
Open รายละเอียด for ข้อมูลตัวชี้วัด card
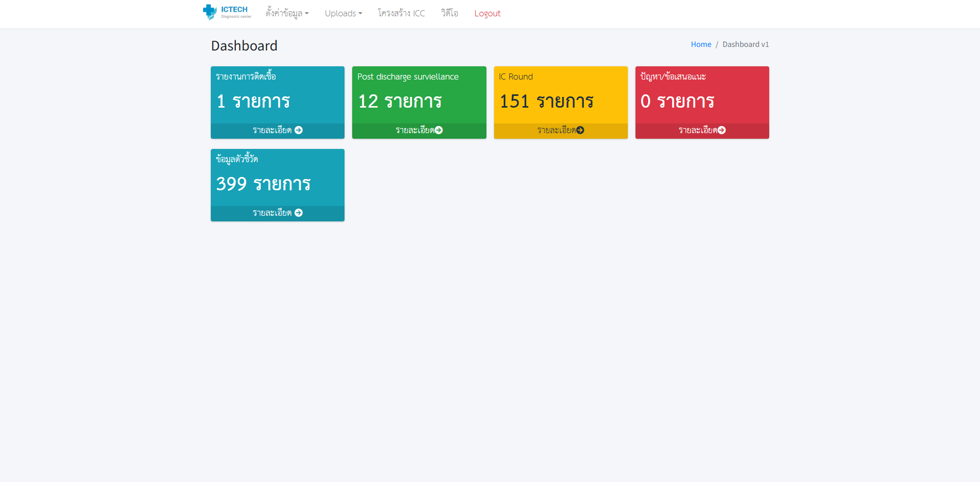click(x=272, y=213)
